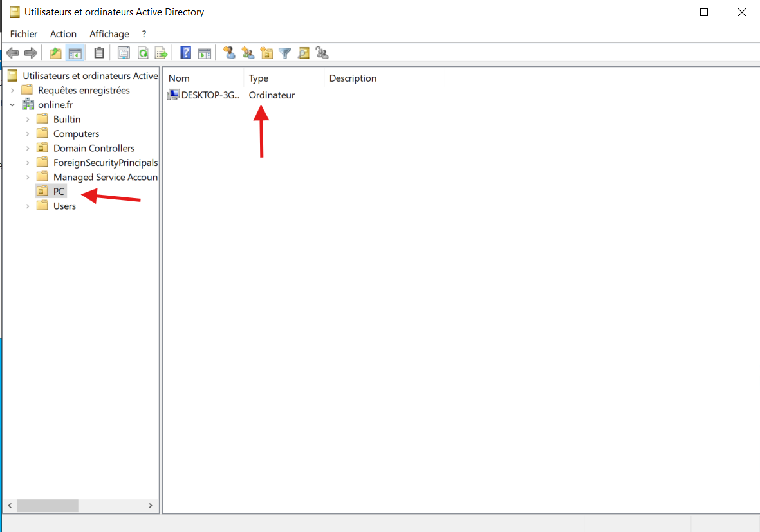
Task: Click left arrow of tree horizontal scrollbar
Action: pos(10,506)
